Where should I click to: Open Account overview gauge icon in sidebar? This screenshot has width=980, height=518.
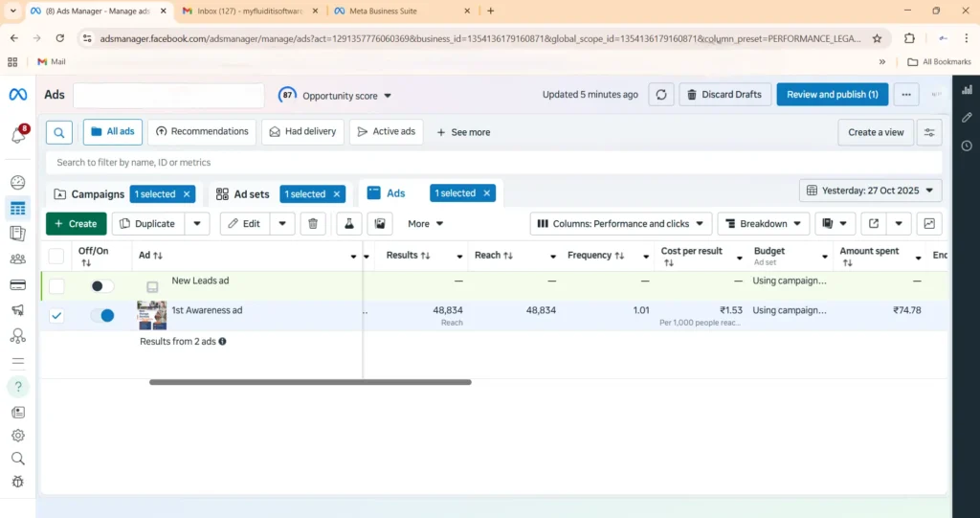coord(17,183)
